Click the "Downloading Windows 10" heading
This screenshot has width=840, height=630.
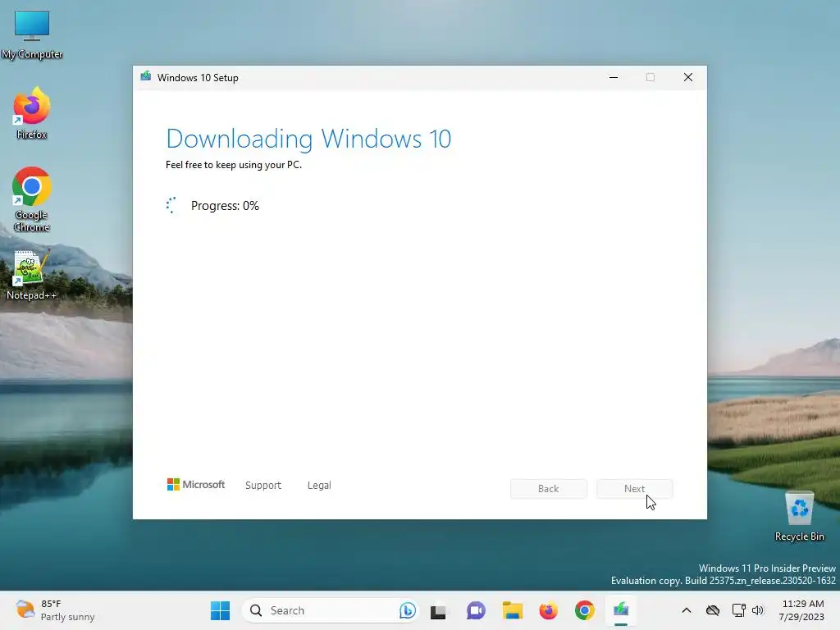click(x=308, y=139)
